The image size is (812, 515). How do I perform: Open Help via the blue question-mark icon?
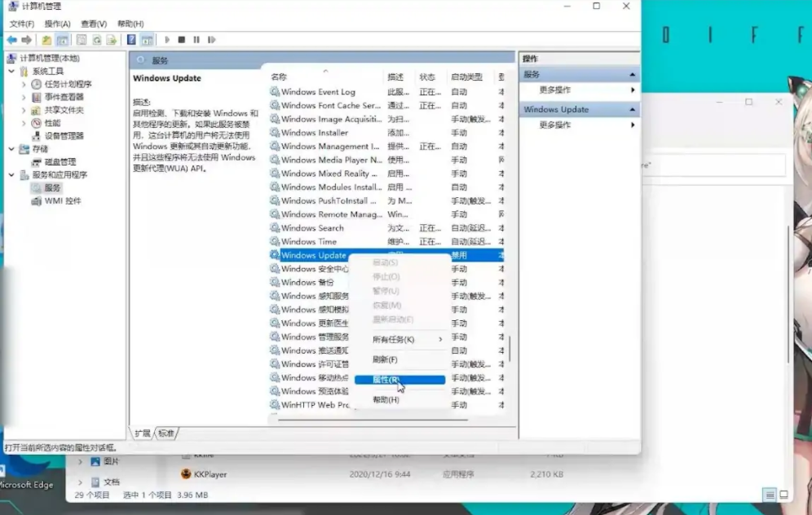(x=131, y=40)
